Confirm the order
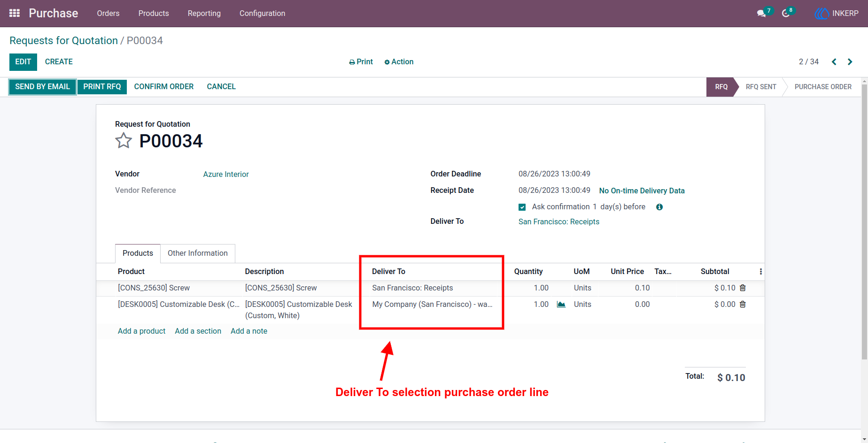This screenshot has width=868, height=443. 164,87
